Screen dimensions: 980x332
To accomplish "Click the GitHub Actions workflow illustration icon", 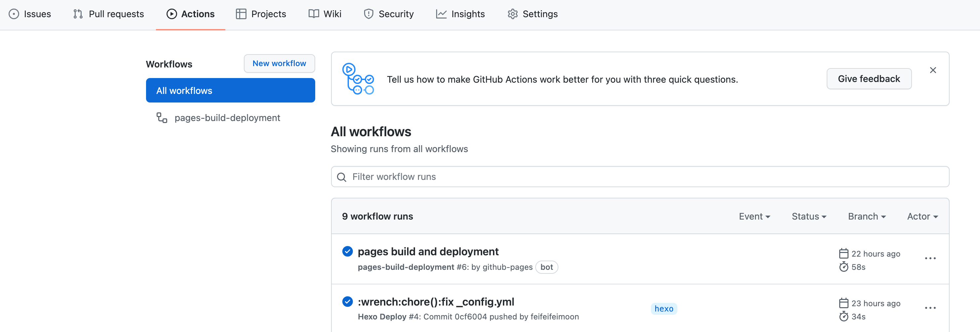I will click(x=358, y=79).
